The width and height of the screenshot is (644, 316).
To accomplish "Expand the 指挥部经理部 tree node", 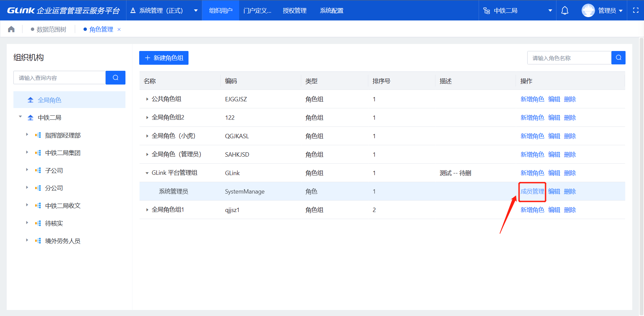I will click(27, 135).
